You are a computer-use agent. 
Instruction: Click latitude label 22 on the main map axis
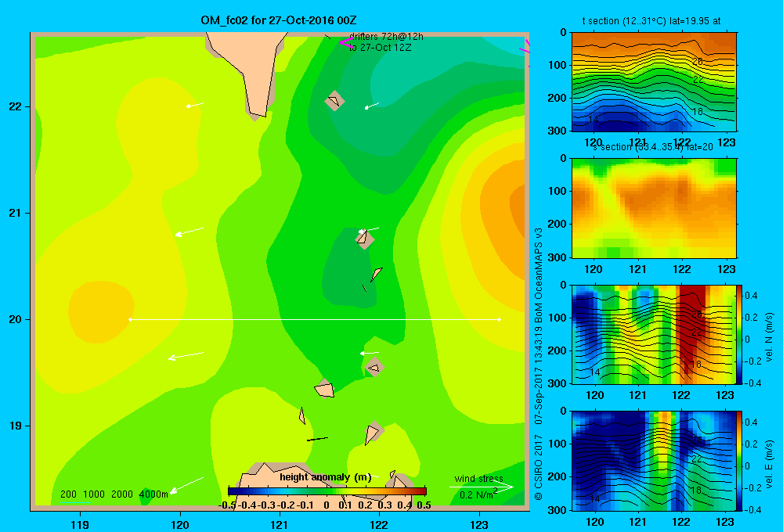tap(16, 106)
